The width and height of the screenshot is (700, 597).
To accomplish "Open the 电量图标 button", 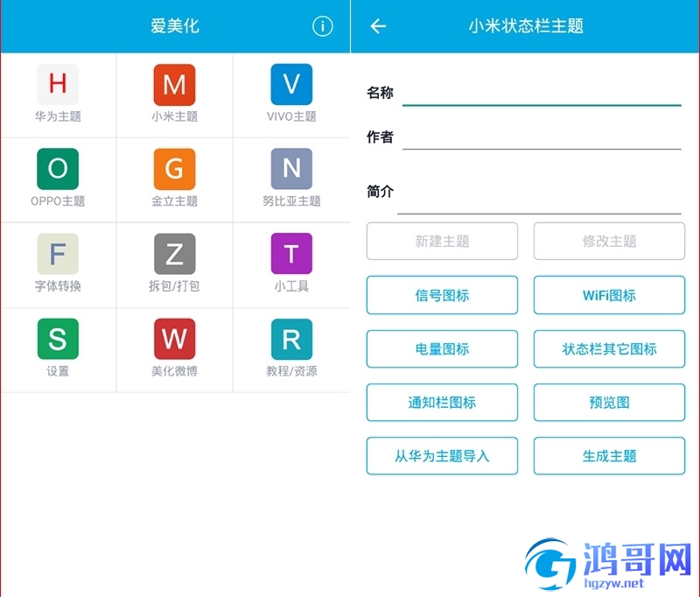I will pyautogui.click(x=442, y=348).
